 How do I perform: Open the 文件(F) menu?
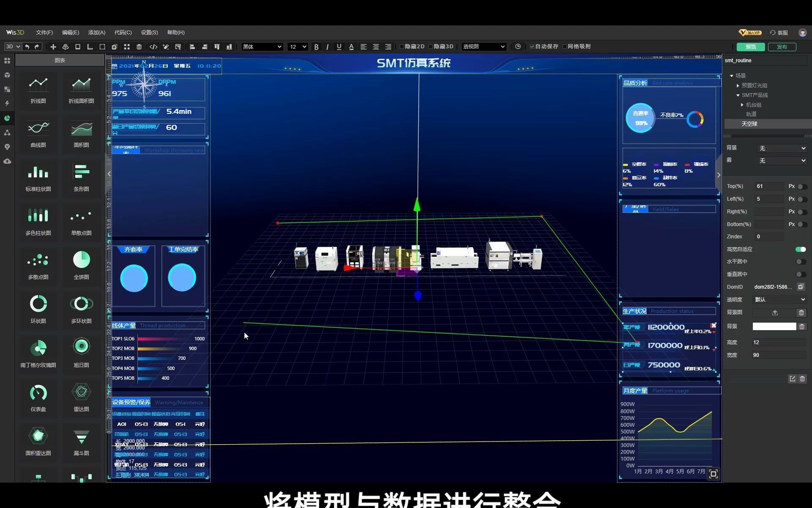44,33
